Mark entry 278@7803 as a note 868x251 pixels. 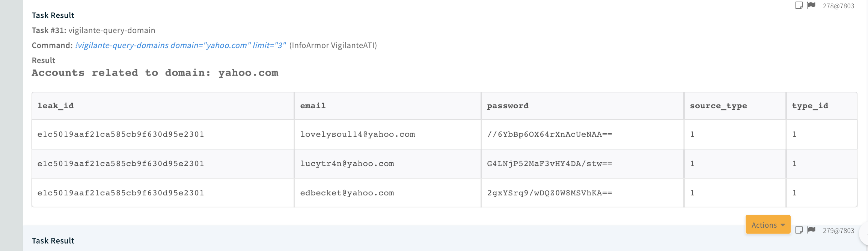799,5
